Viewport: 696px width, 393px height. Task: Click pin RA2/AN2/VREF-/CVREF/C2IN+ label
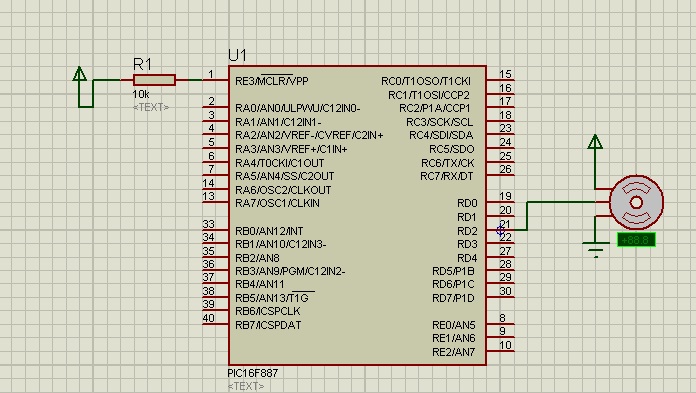tap(309, 135)
